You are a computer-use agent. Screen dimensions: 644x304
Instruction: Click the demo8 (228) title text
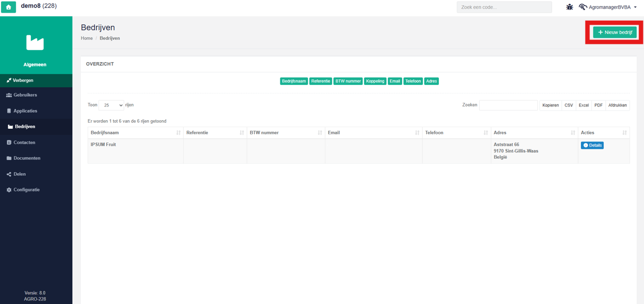click(39, 6)
